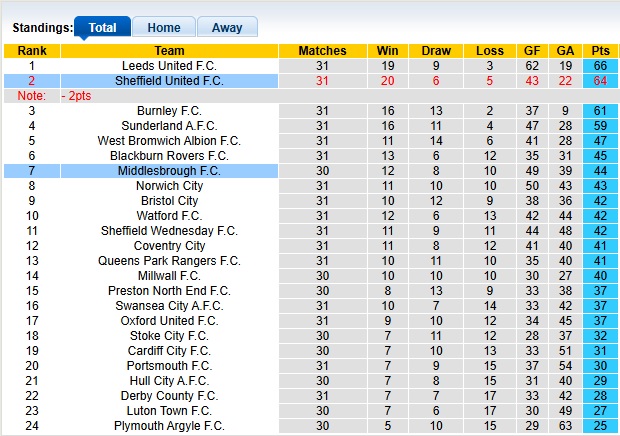This screenshot has height=436, width=620.
Task: Open Leeds United F.C. team link
Action: (169, 66)
